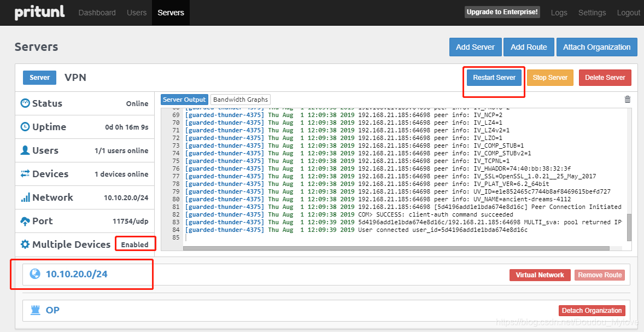Viewport: 644px width, 332px height.
Task: Click Upgrade to Enterprise button
Action: 502,12
